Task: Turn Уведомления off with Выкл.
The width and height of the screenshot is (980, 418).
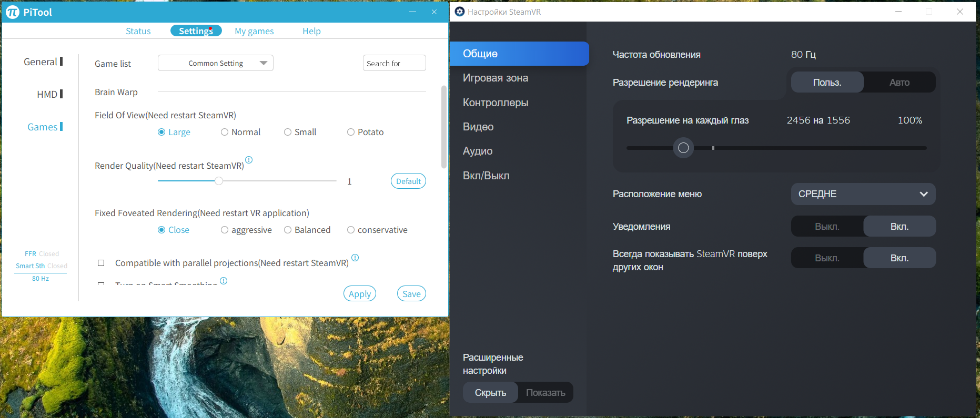Action: coord(827,226)
